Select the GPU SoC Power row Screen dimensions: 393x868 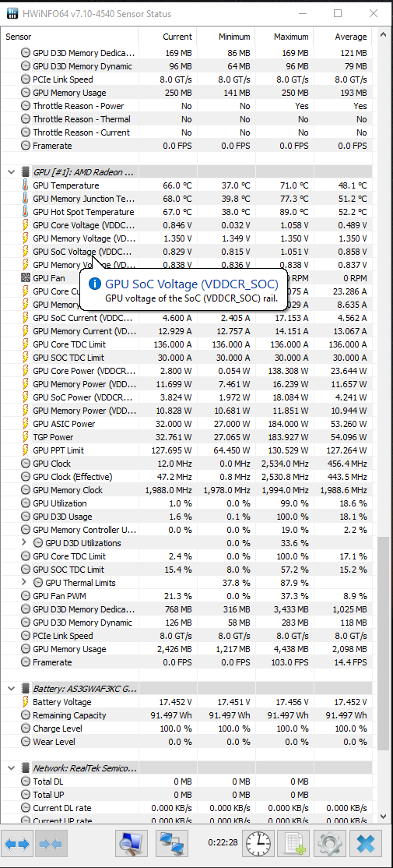[186, 397]
